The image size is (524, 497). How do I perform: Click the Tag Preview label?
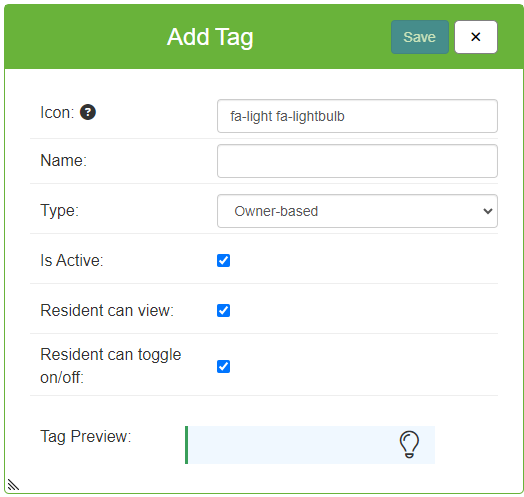point(86,437)
